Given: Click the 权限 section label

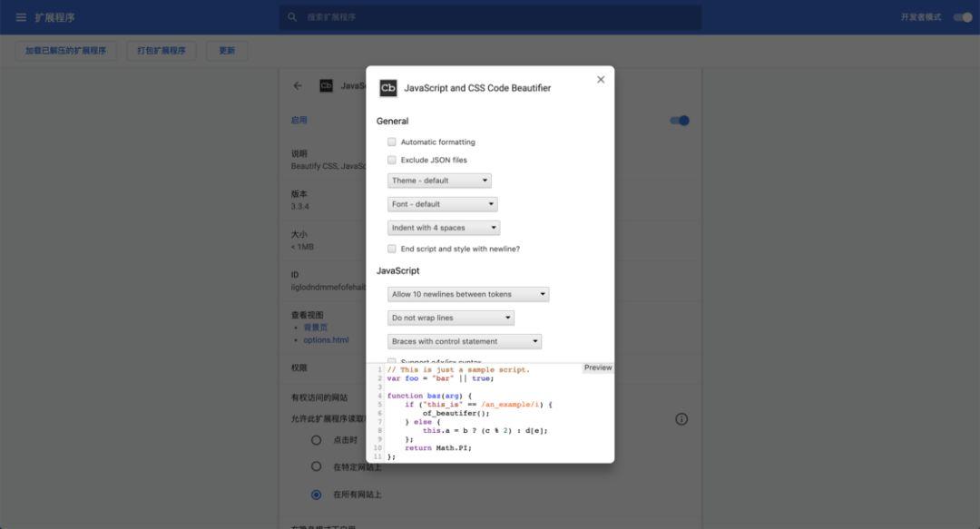Looking at the screenshot, I should coord(299,367).
